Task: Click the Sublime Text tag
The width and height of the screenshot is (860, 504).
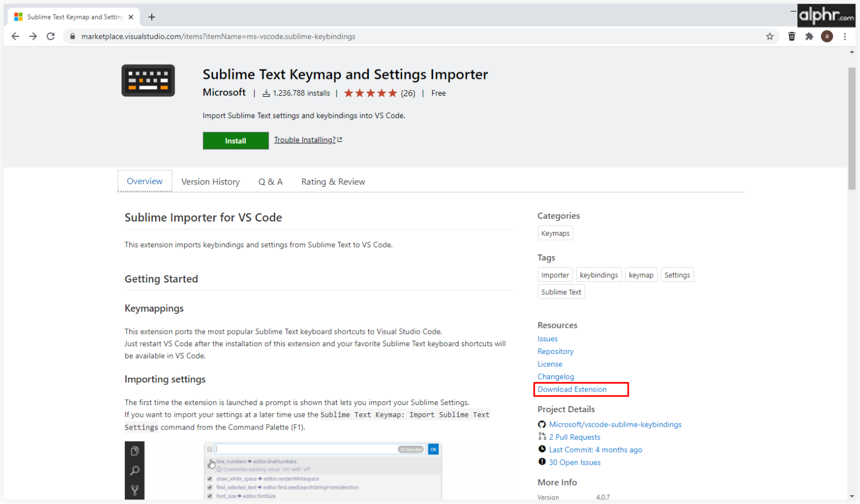Action: point(561,292)
